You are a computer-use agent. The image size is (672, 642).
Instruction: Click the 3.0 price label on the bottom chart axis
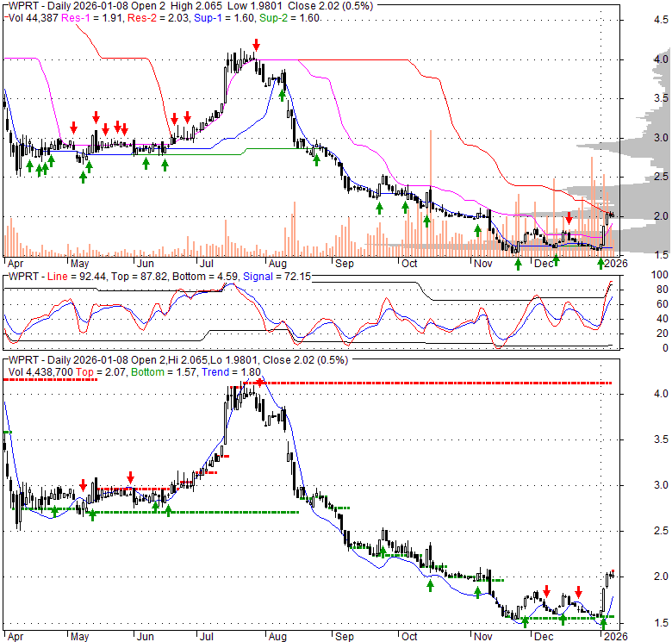(661, 485)
